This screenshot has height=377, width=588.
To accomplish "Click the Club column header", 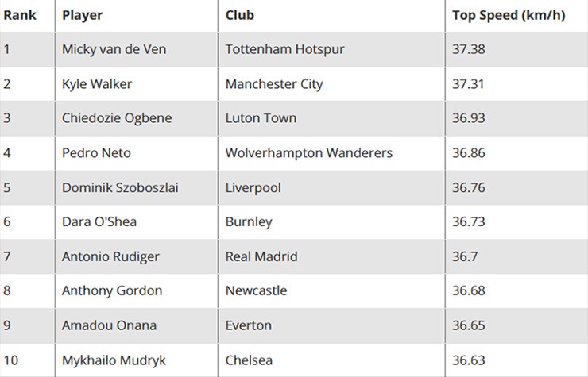I will (x=240, y=15).
